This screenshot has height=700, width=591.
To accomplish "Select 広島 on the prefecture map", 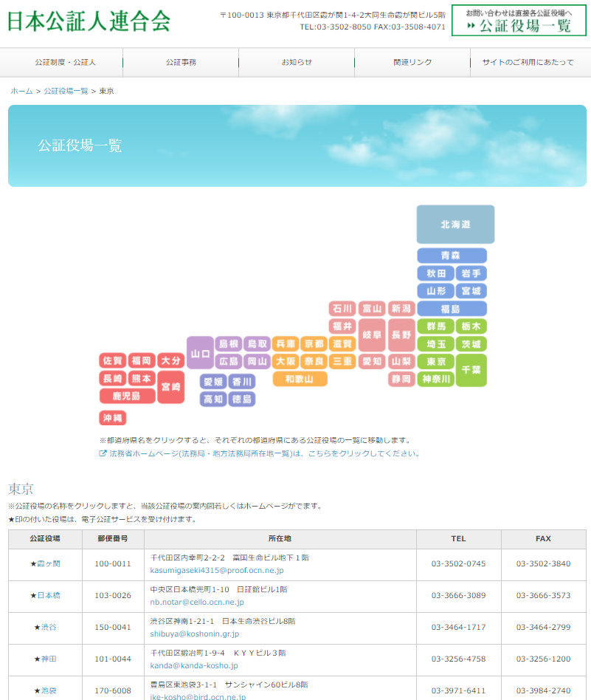I will pyautogui.click(x=229, y=362).
